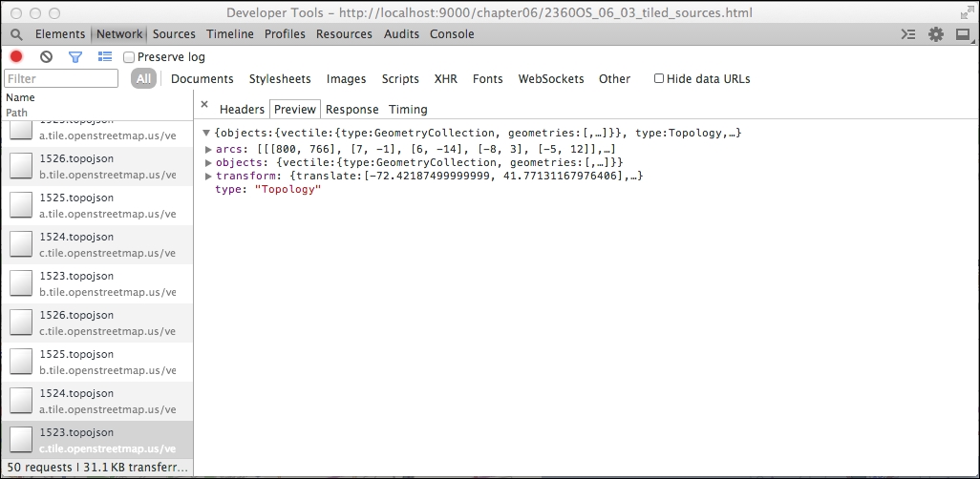The width and height of the screenshot is (980, 479).
Task: Check the Hide data URLs option
Action: (x=659, y=78)
